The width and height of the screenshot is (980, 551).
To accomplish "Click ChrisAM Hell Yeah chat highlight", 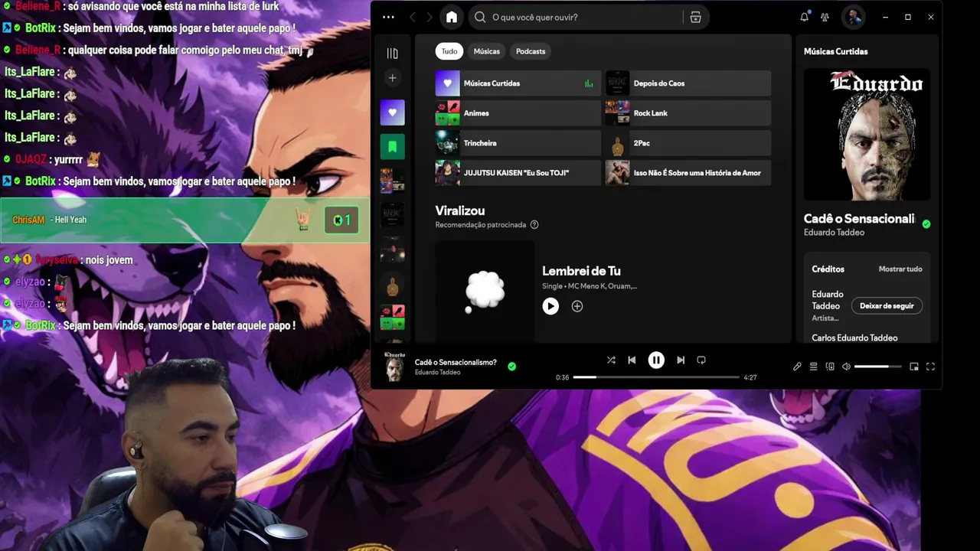I will (185, 220).
